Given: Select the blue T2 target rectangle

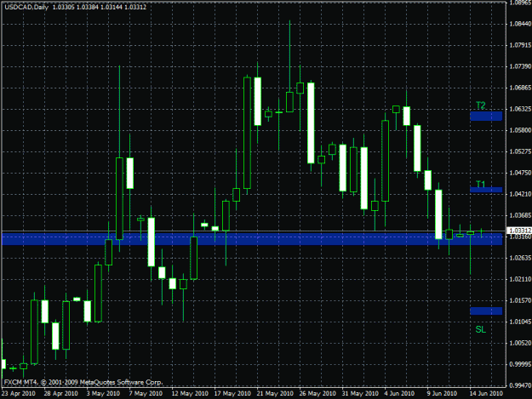Looking at the screenshot, I should click(x=486, y=117).
